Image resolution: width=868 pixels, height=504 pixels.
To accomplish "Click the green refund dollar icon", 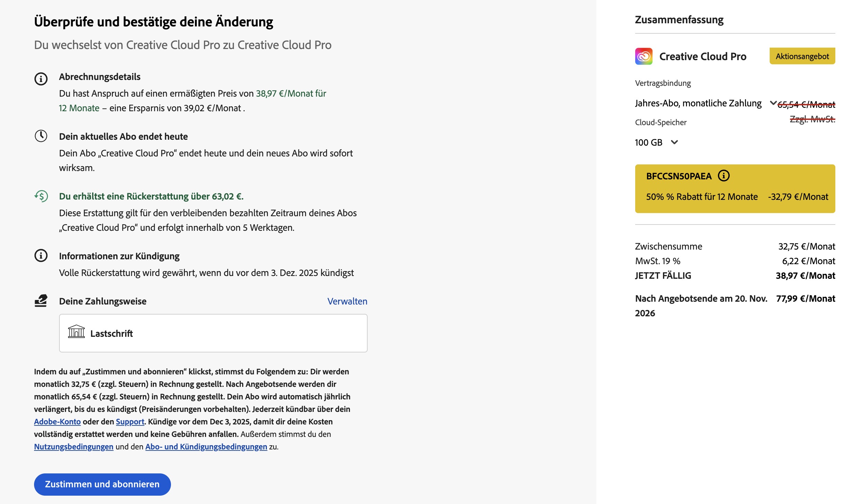I will tap(41, 196).
